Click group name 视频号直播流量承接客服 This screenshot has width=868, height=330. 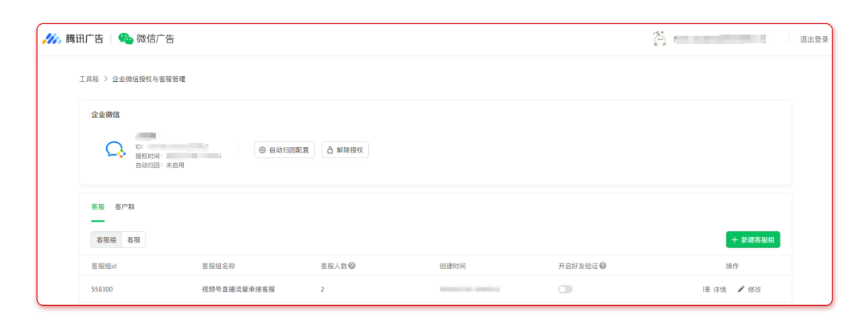click(238, 289)
